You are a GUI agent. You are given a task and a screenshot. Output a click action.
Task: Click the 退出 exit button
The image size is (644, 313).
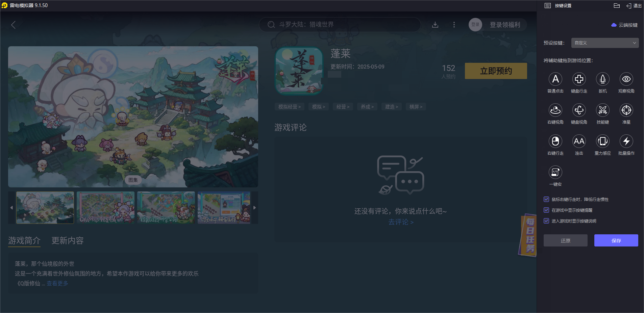point(634,5)
